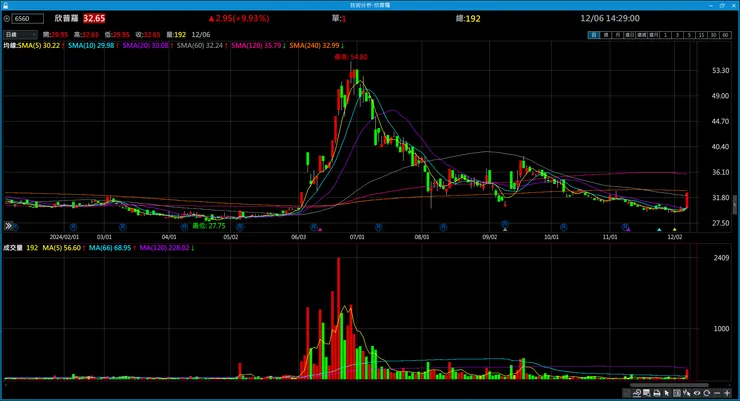Click the 53.30 price axis label
This screenshot has width=740, height=401.
[721, 70]
